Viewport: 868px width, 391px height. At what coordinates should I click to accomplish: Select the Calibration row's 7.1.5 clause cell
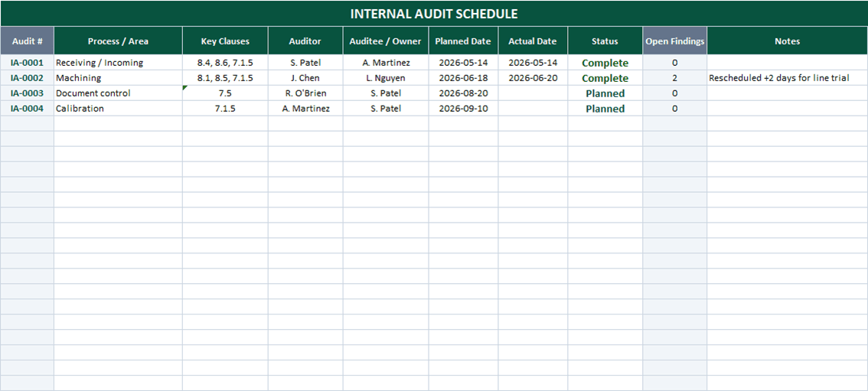point(225,109)
